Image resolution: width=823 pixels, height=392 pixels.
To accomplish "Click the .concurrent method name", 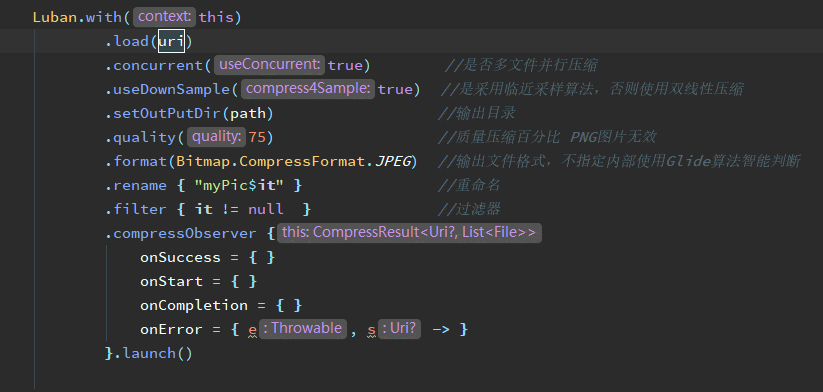I will (x=154, y=66).
